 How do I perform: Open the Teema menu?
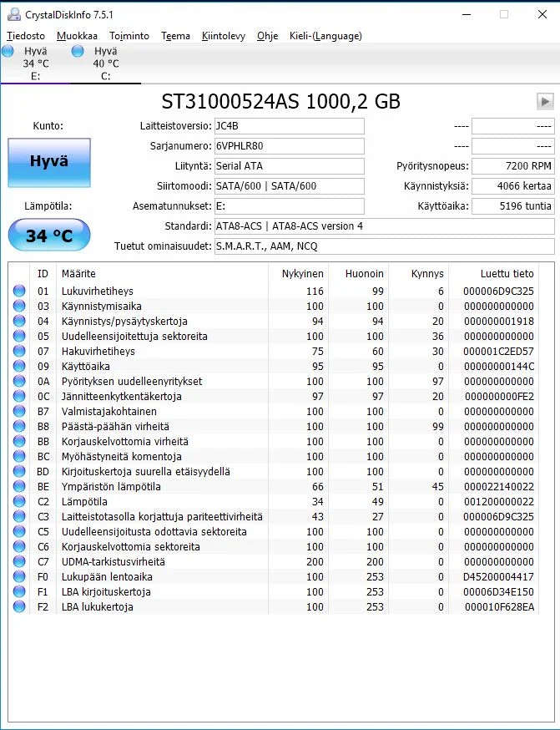(175, 36)
